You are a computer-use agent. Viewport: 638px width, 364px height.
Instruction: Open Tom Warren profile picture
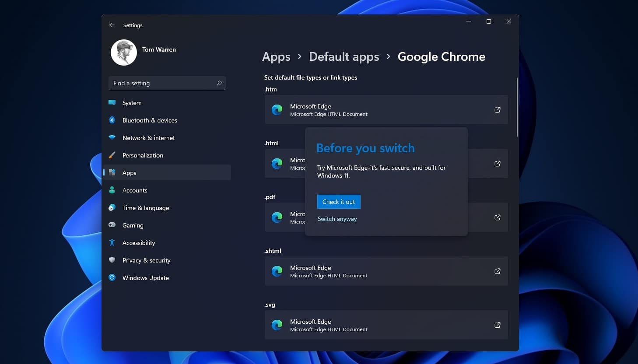pos(124,52)
